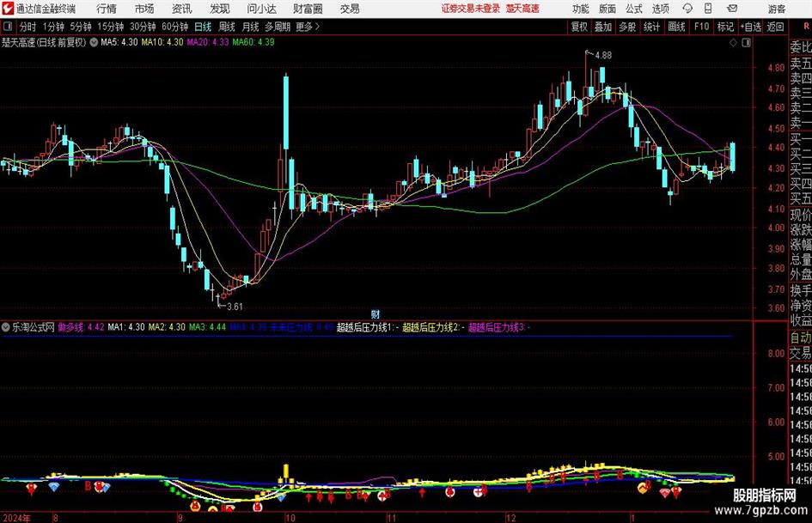Viewport: 812px width, 523px height.
Task: Click the 返回 back button
Action: (x=775, y=27)
